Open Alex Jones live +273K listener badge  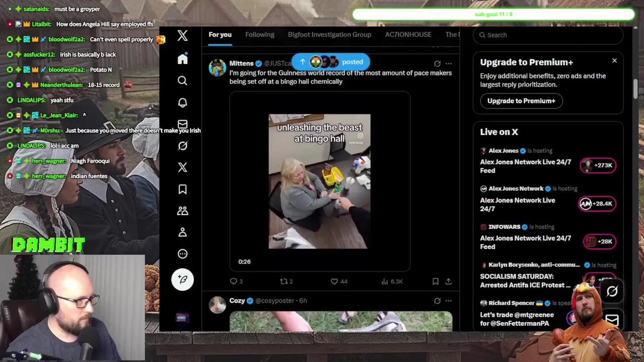598,165
